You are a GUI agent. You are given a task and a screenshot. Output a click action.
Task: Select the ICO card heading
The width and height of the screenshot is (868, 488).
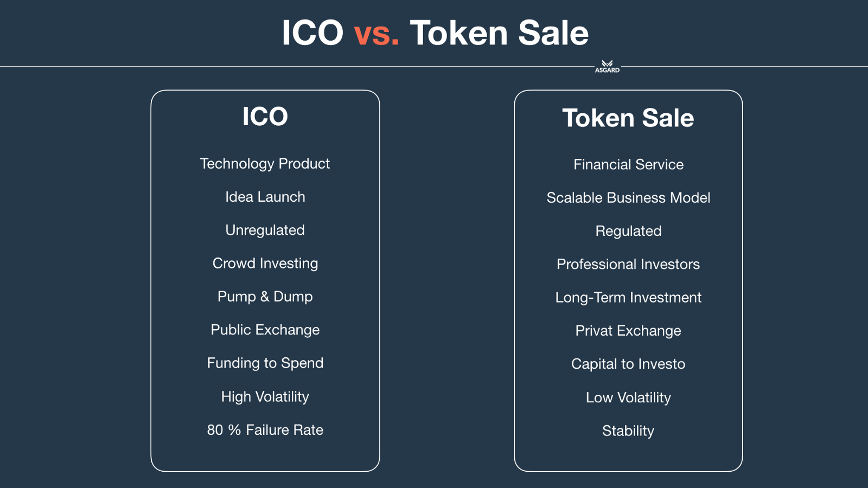(265, 117)
